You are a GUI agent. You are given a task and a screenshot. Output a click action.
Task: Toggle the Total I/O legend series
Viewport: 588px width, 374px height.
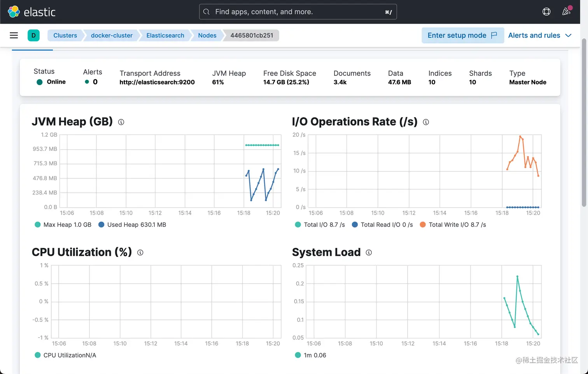tap(320, 225)
